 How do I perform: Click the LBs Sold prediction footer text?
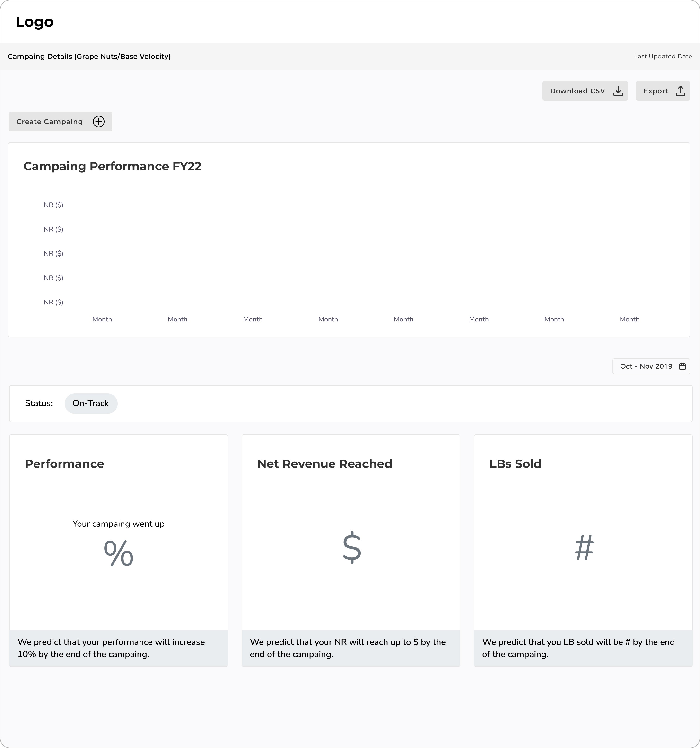point(578,648)
